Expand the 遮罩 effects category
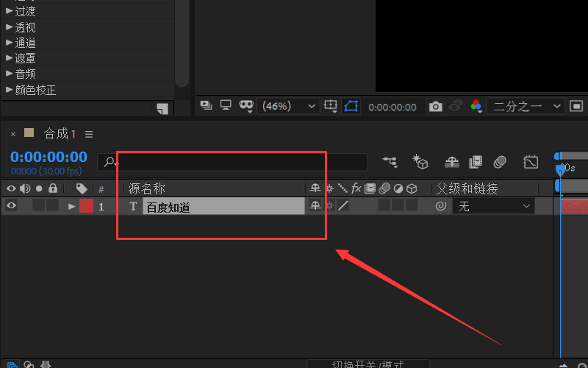588x368 pixels. [10, 58]
